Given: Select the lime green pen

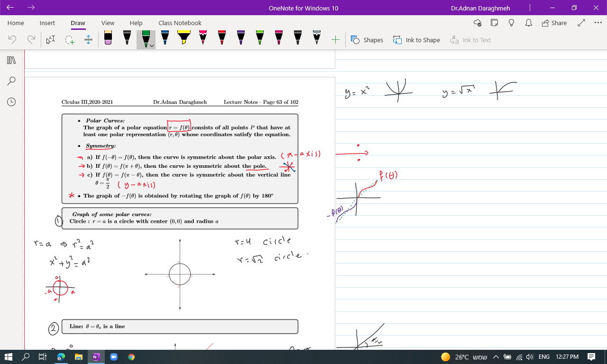Looking at the screenshot, I should point(260,38).
